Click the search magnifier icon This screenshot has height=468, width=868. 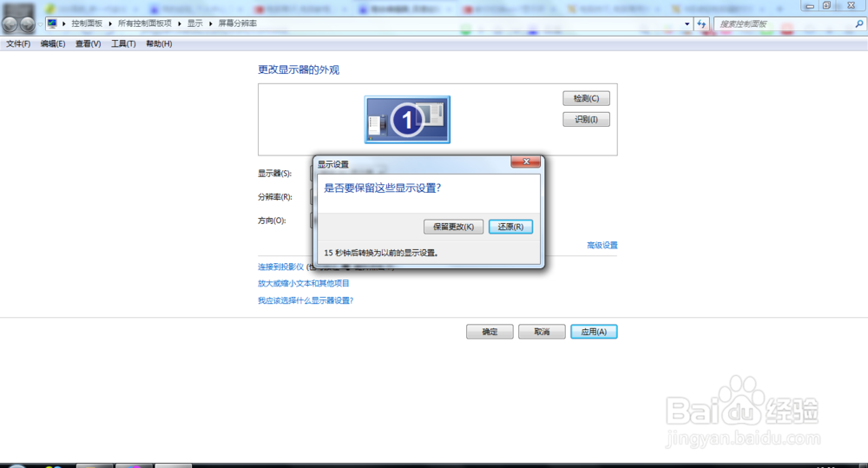click(859, 23)
